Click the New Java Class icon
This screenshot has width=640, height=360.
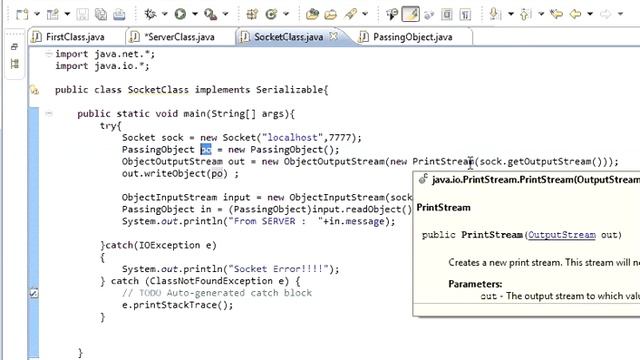click(x=271, y=14)
